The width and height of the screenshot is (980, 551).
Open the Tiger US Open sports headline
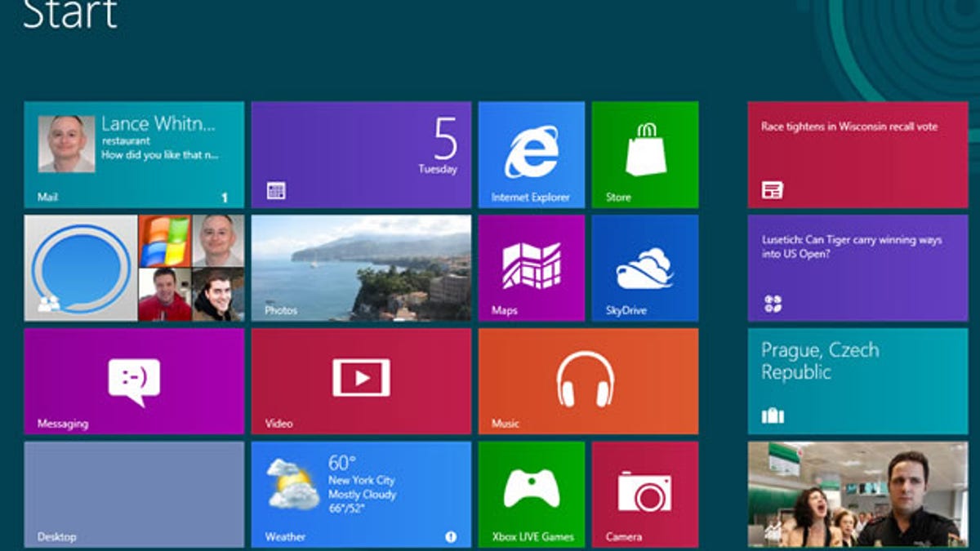(857, 268)
